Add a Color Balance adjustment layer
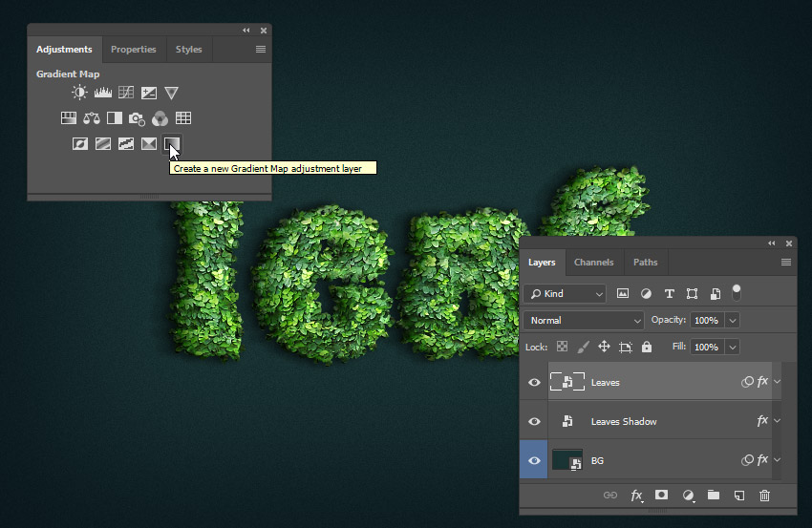This screenshot has height=528, width=812. tap(92, 118)
